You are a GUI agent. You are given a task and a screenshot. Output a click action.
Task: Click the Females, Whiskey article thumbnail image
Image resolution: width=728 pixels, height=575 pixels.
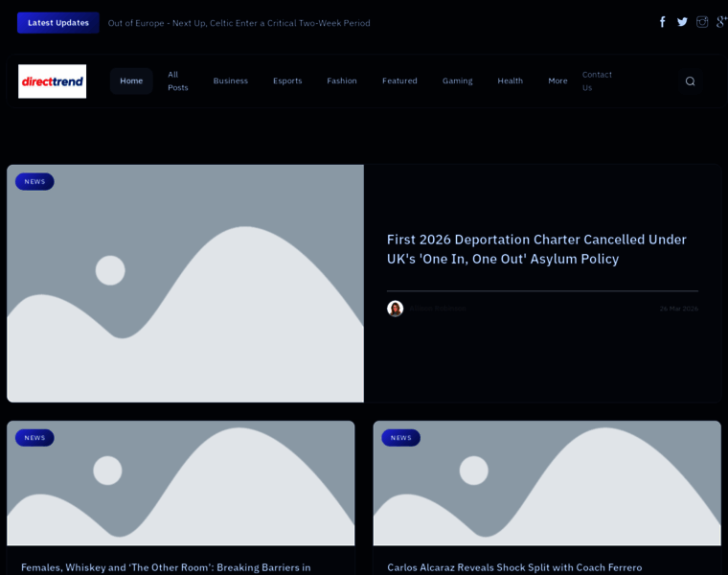click(x=181, y=483)
